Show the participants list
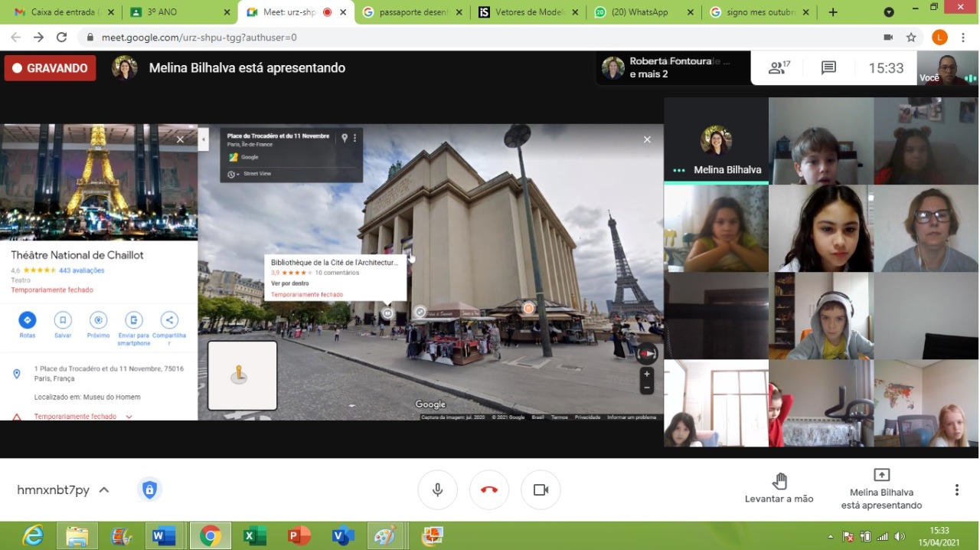Viewport: 980px width, 550px height. (779, 68)
